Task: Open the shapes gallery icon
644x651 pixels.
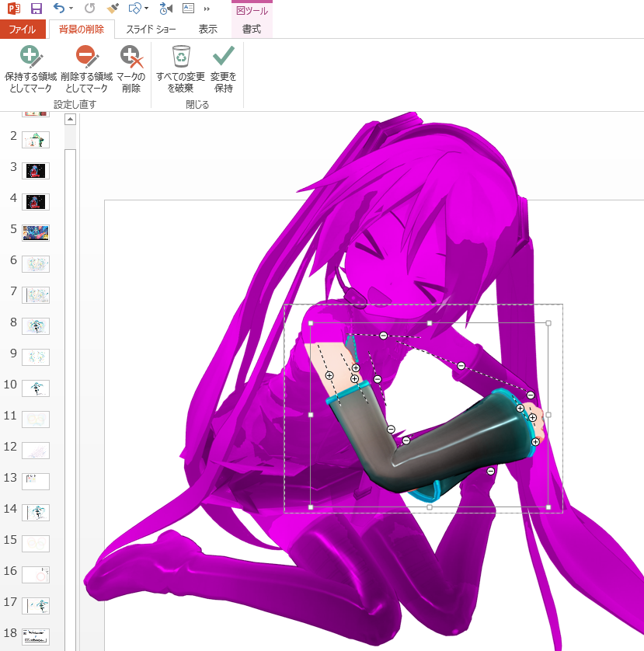Action: tap(135, 9)
